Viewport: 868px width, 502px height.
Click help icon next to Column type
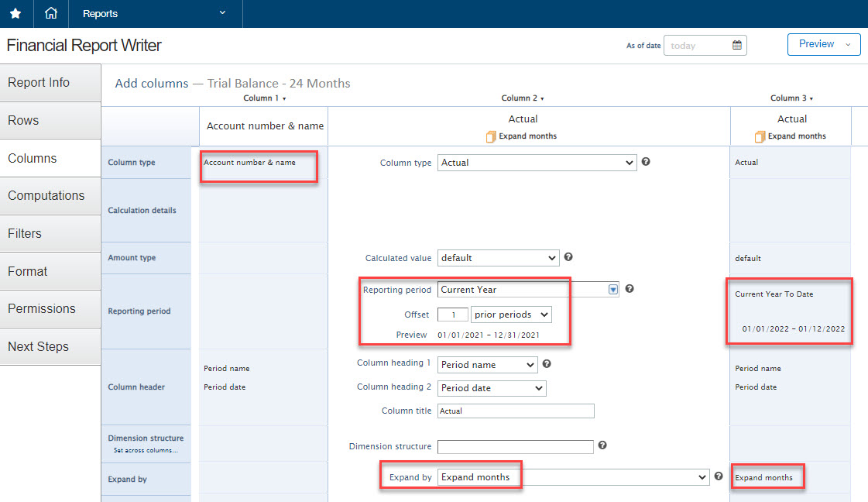[x=646, y=163]
